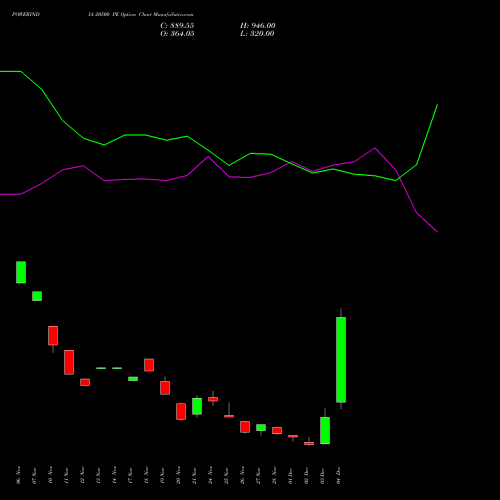Select the 24 Nov date label
This screenshot has width=500, height=500.
click(210, 475)
